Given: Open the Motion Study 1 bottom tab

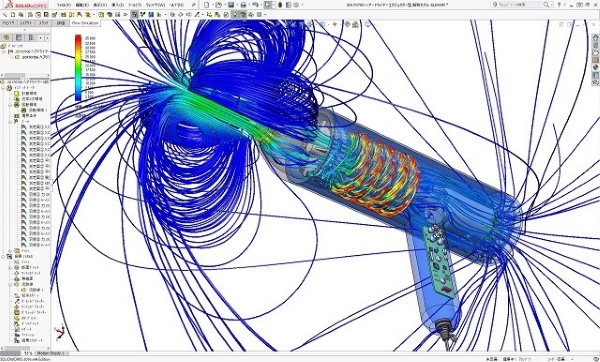Looking at the screenshot, I should [x=52, y=353].
